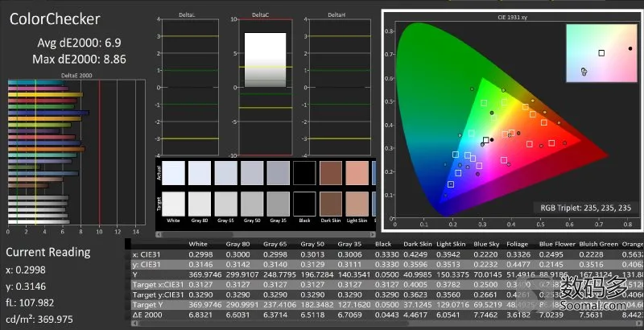Click the Gray 50 Y value 196.7284

[x=316, y=274]
